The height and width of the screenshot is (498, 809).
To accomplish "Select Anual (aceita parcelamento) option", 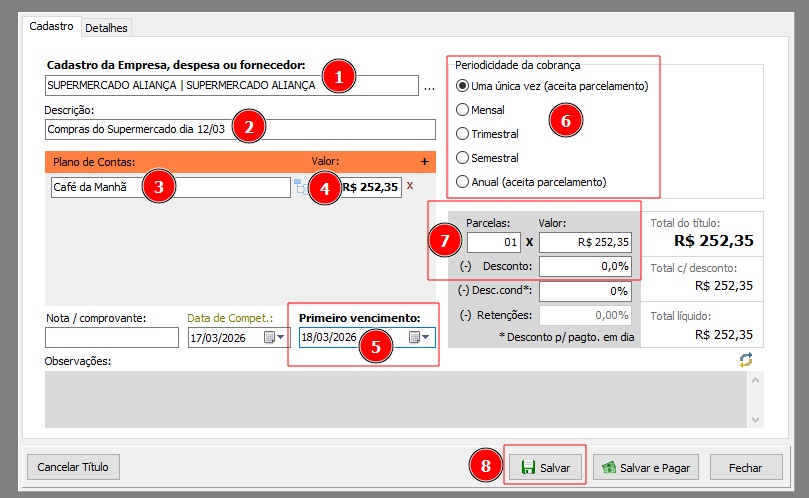I will [462, 182].
